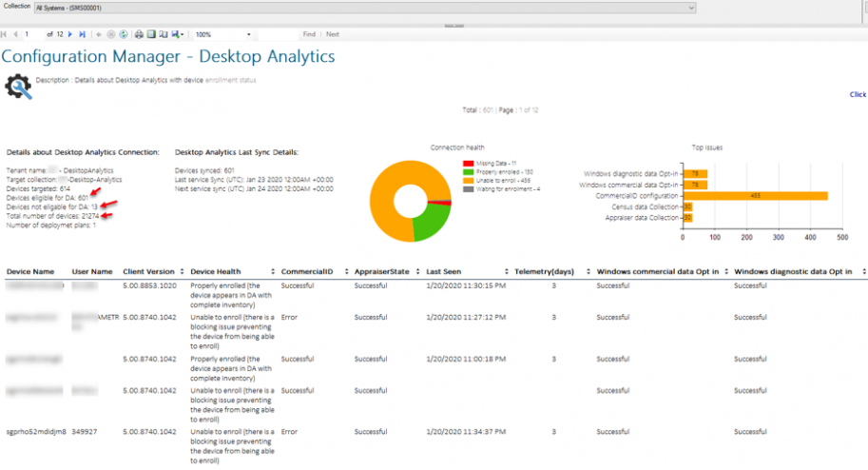Click Devices not eligible for DA: 13
This screenshot has height=470, width=868.
pyautogui.click(x=52, y=206)
